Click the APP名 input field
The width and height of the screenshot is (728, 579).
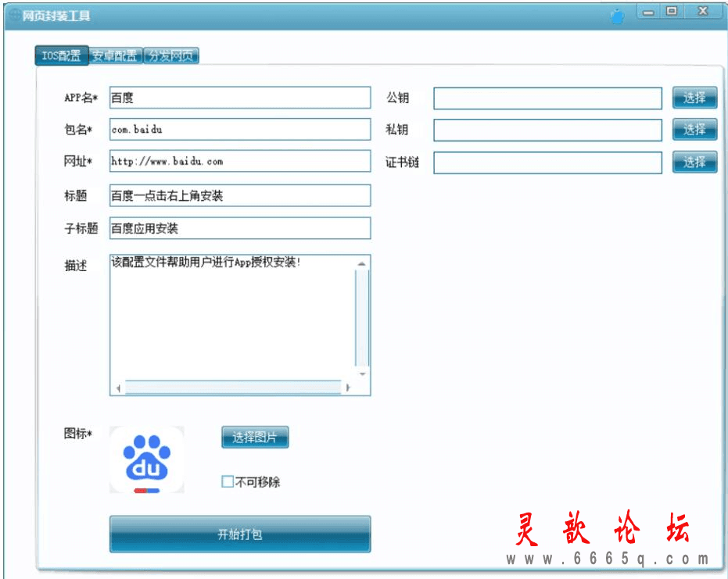pyautogui.click(x=240, y=98)
